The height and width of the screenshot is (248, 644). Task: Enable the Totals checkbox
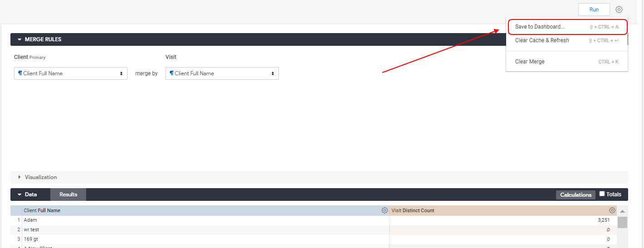tap(602, 194)
